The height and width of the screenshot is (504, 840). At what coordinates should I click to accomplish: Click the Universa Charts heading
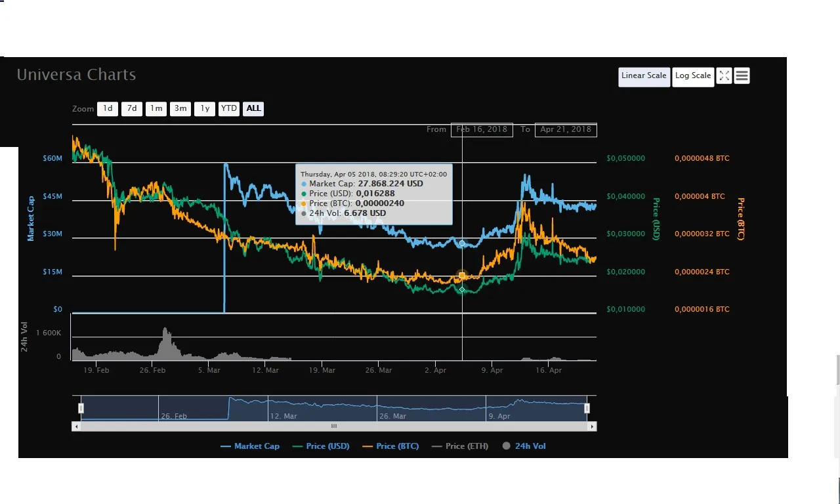(76, 75)
